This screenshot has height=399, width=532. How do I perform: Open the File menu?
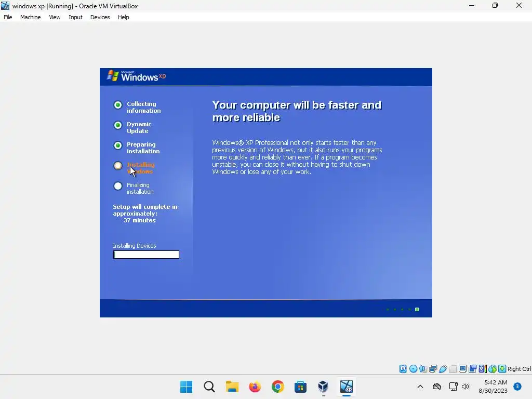8,17
